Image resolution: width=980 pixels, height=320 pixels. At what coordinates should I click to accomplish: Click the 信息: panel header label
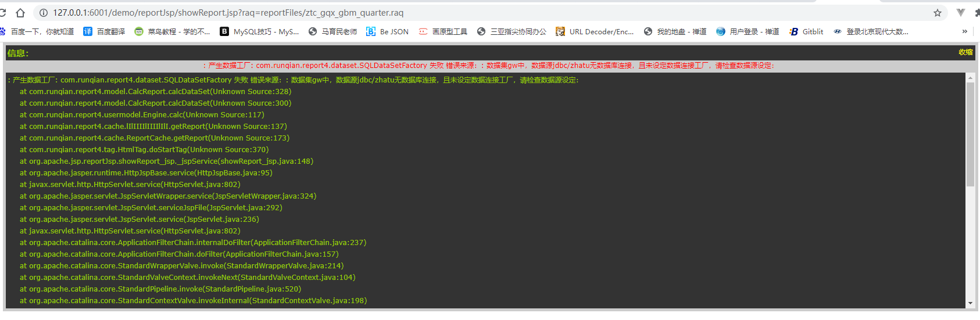[x=18, y=53]
